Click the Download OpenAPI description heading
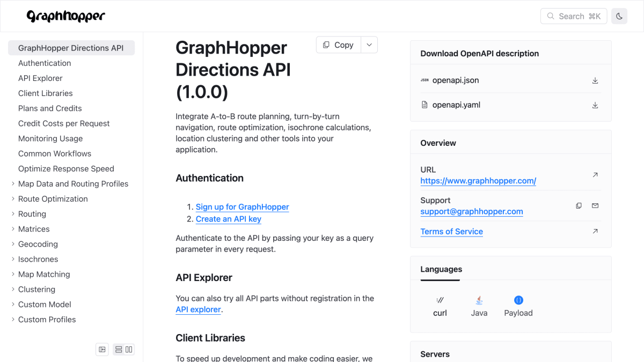 coord(479,54)
